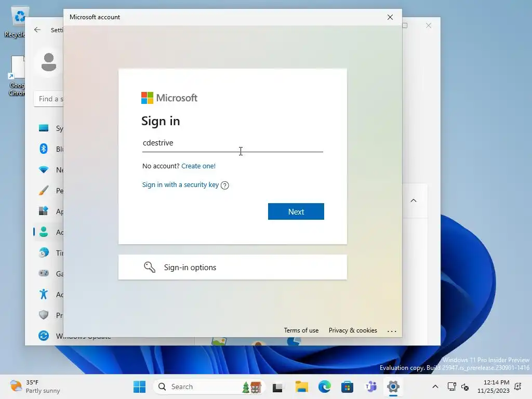This screenshot has width=532, height=399.
Task: Close the Settings window behind the dialog
Action: pos(429,25)
